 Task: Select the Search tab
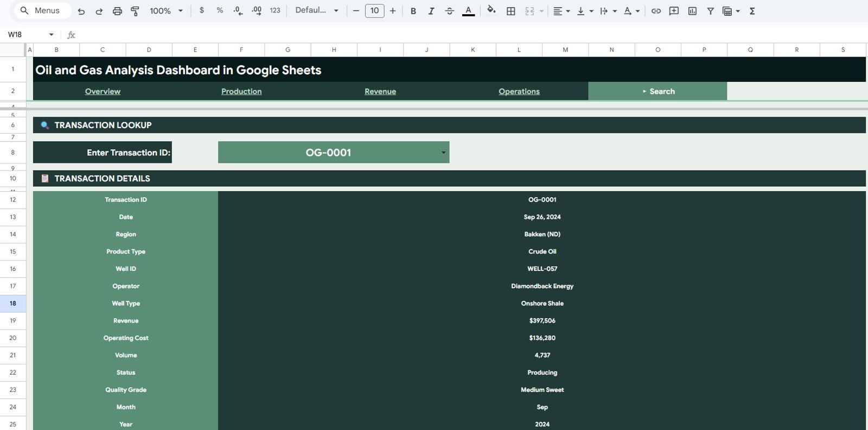(658, 91)
